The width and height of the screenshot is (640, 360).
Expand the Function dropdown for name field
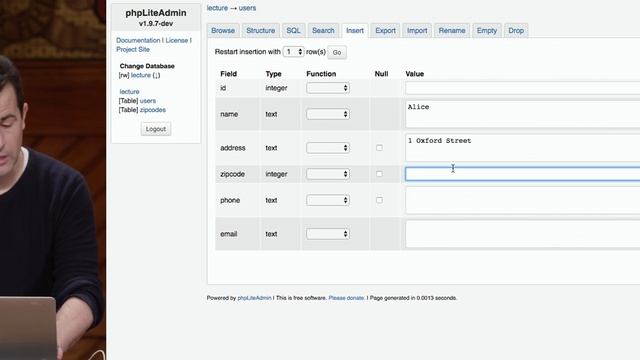[328, 114]
